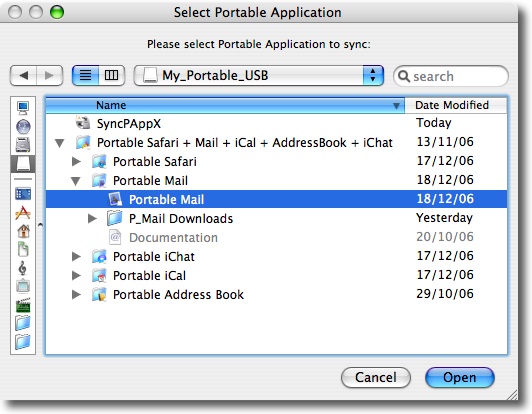The image size is (532, 414).
Task: Select the Network globe sidebar icon
Action: 23,127
